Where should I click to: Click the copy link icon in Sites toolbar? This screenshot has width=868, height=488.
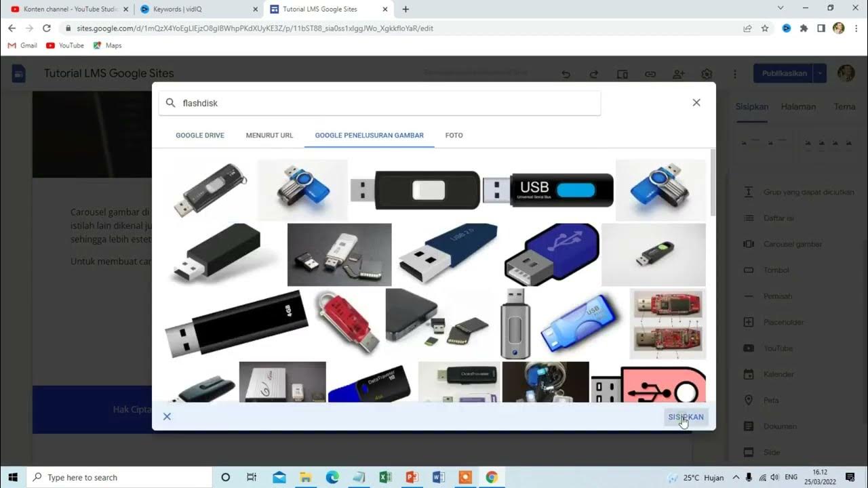(650, 74)
